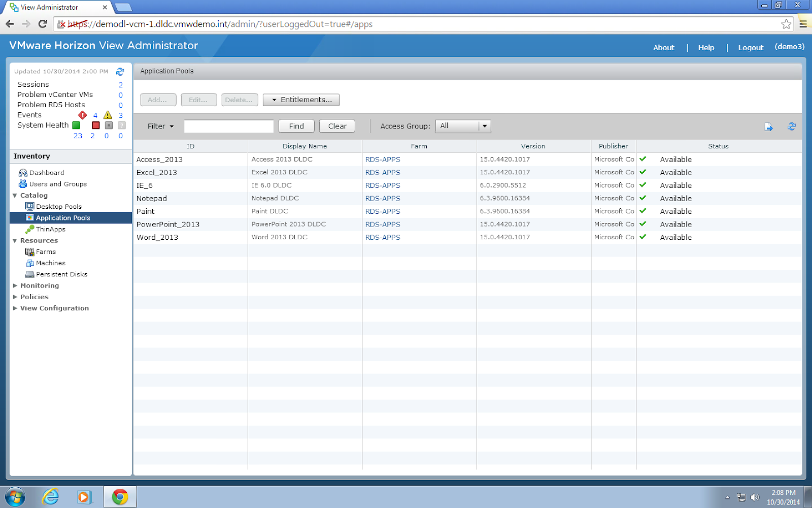The image size is (812, 508).
Task: Clear the filter text
Action: pyautogui.click(x=337, y=126)
